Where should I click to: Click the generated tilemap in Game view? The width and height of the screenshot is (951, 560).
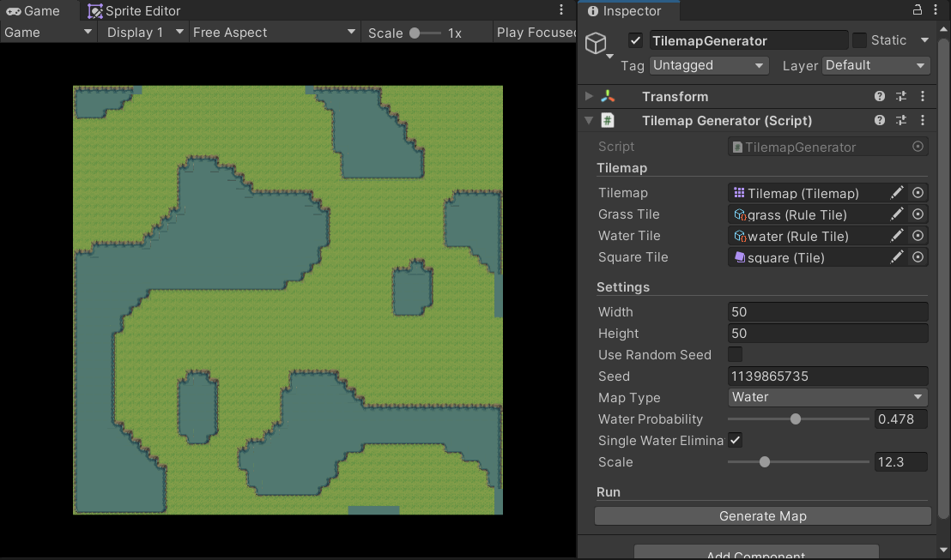(x=288, y=300)
